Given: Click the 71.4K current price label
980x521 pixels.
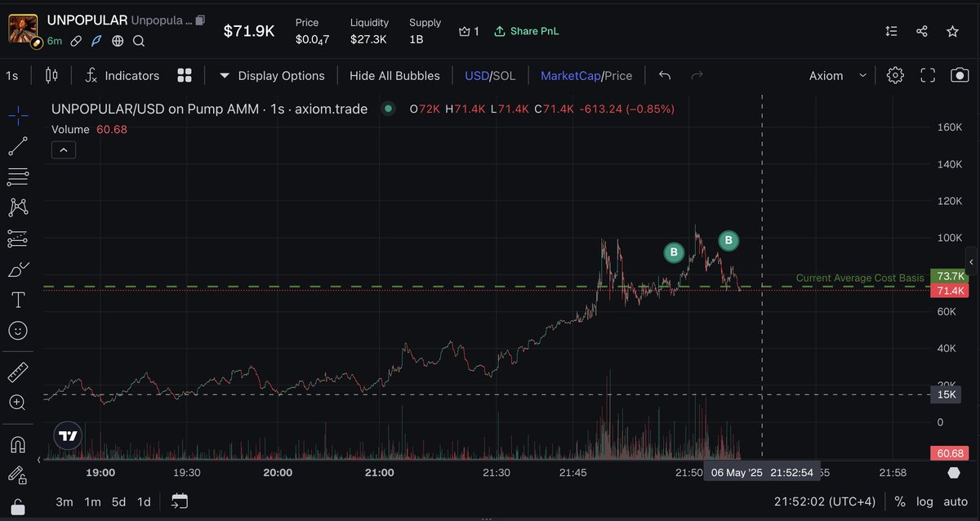Looking at the screenshot, I should (x=950, y=291).
